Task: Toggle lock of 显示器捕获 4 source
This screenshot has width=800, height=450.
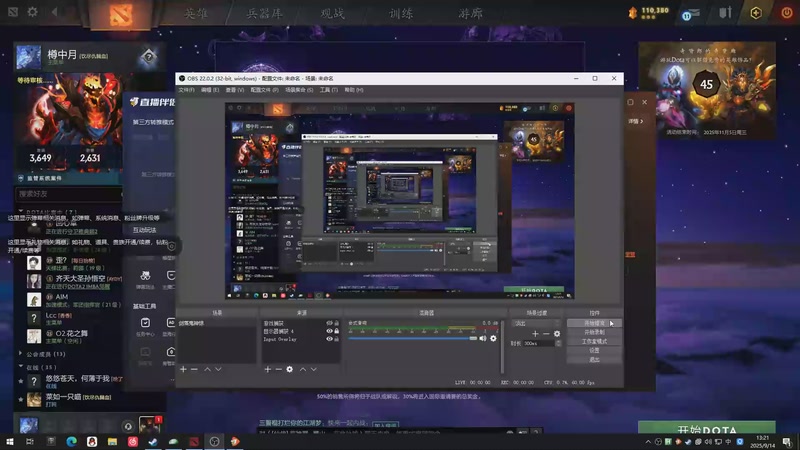Action: (337, 331)
